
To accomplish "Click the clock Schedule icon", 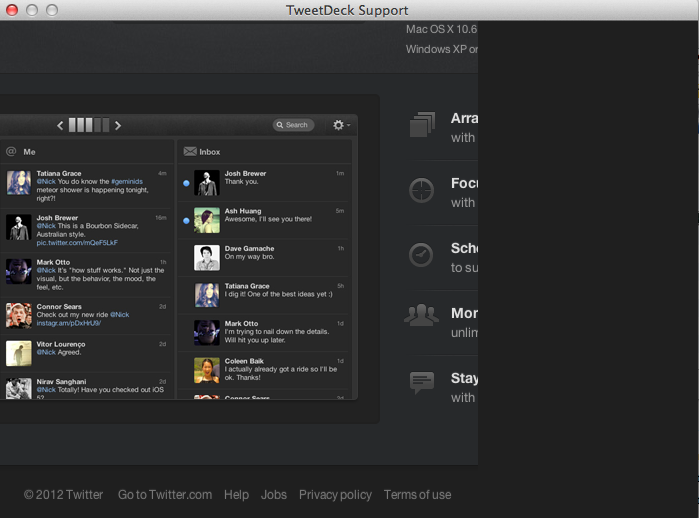I will (x=421, y=255).
